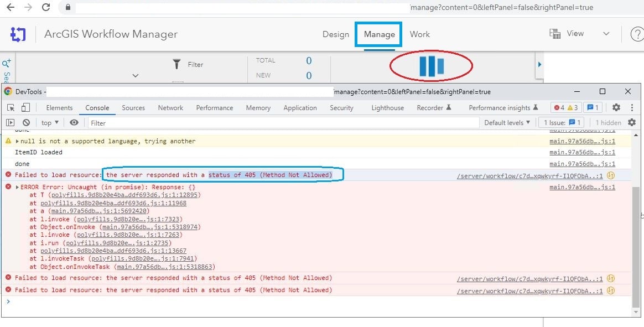Click main link ending 1:5318863
The width and height of the screenshot is (644, 327).
click(164, 267)
